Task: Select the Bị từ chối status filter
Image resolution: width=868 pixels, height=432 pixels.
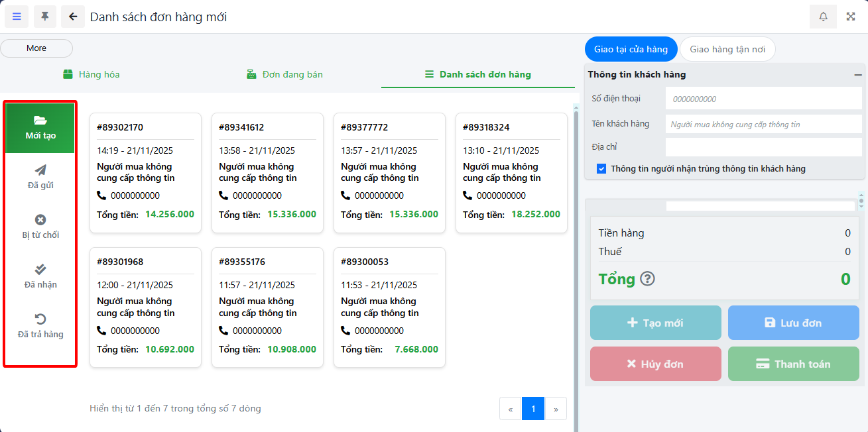Action: (40, 227)
